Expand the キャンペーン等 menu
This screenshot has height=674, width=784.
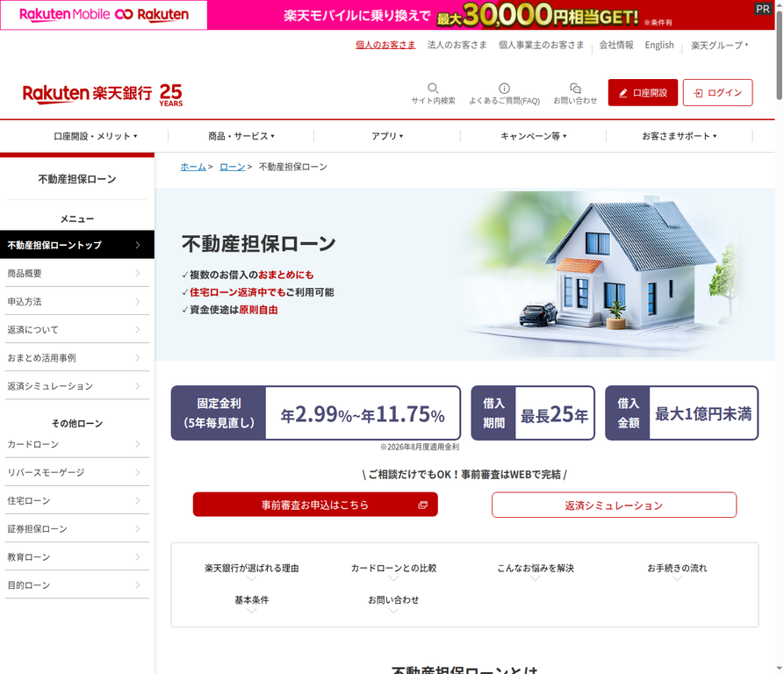(533, 136)
